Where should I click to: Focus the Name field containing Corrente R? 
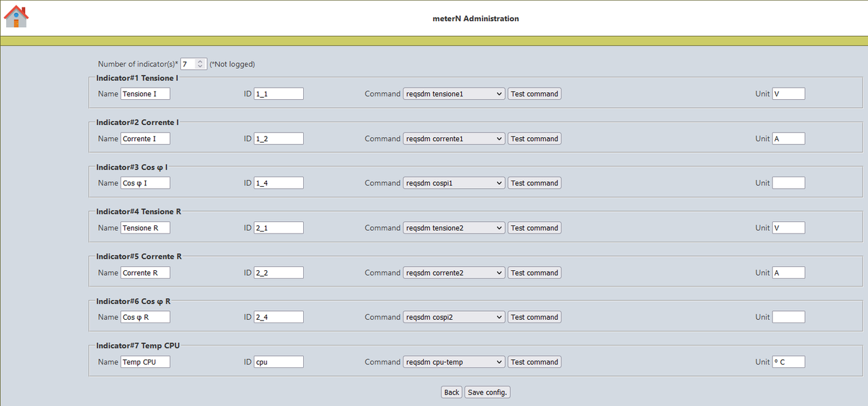click(x=145, y=273)
